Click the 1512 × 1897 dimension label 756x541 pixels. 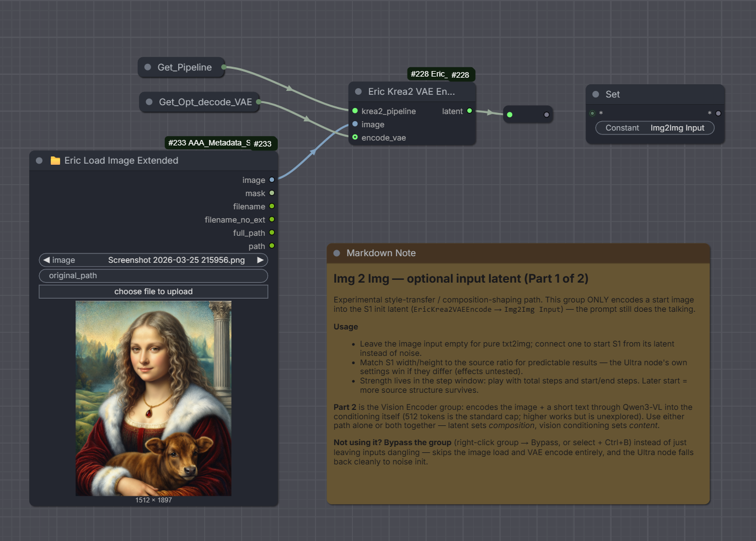click(x=153, y=500)
